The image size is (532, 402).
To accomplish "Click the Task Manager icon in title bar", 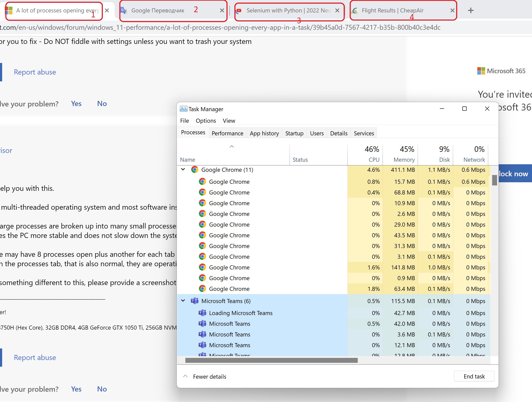I will pos(184,109).
